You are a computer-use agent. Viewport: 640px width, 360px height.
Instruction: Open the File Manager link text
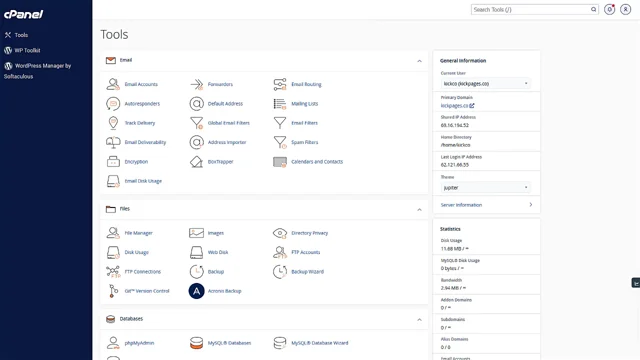(x=138, y=233)
